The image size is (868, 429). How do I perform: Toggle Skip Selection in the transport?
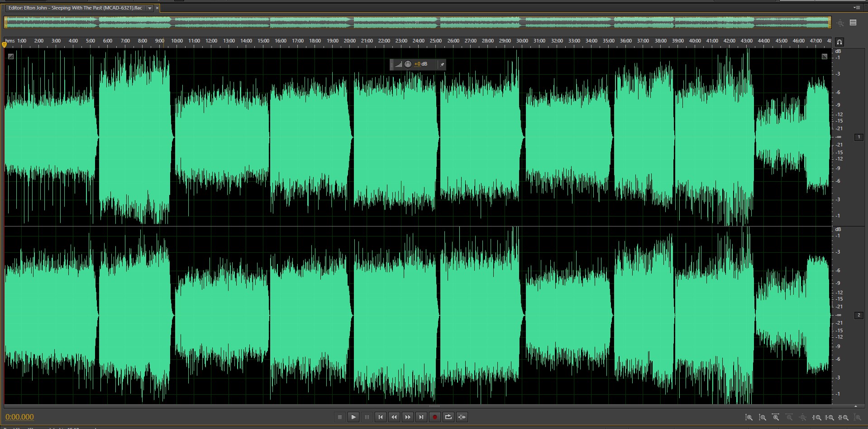click(x=462, y=417)
